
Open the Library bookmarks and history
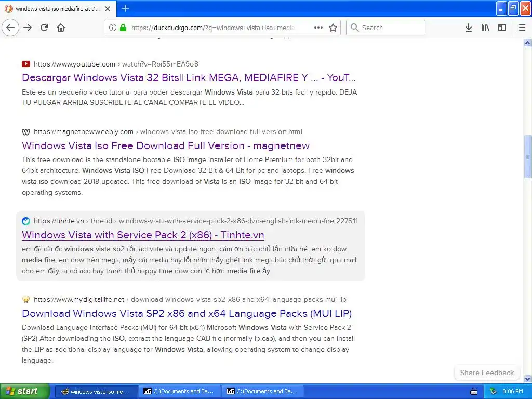pos(485,28)
